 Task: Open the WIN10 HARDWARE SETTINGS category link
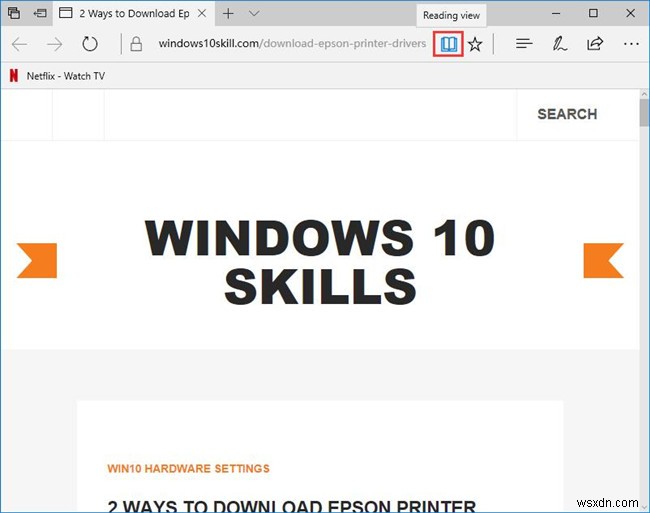click(x=188, y=468)
